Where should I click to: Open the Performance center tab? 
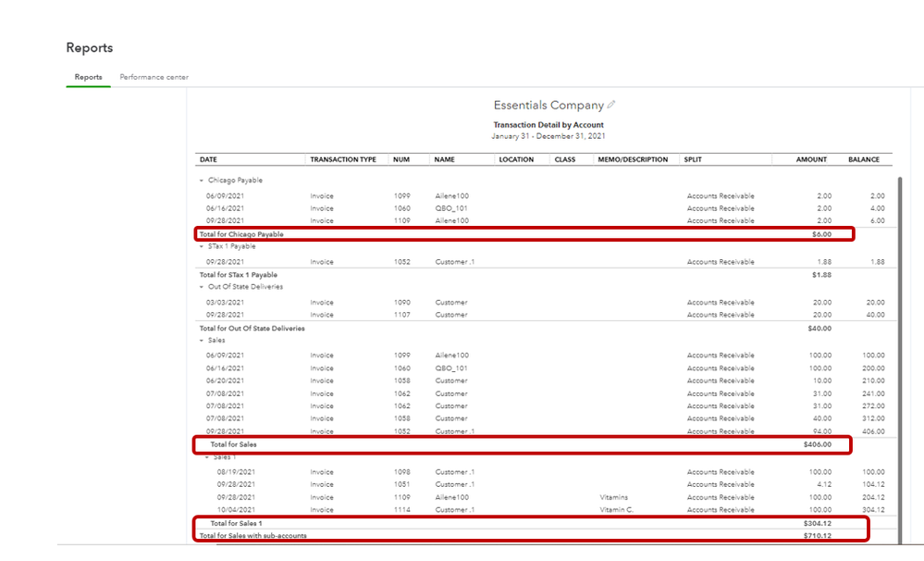tap(154, 77)
